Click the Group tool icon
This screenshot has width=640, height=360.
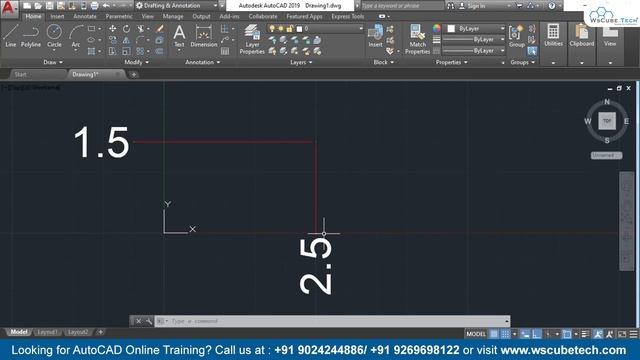(516, 36)
